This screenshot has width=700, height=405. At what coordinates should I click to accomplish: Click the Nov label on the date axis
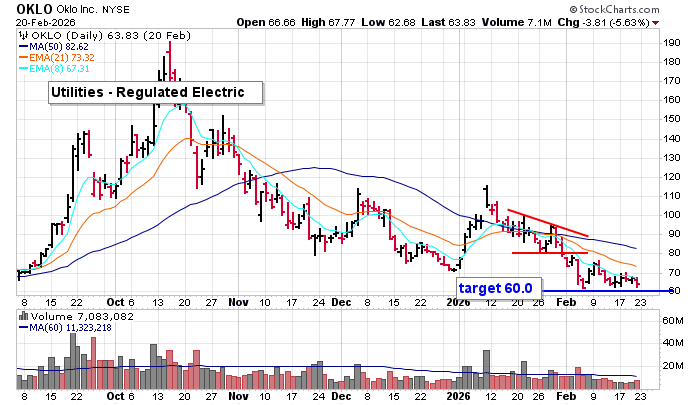coord(237,301)
